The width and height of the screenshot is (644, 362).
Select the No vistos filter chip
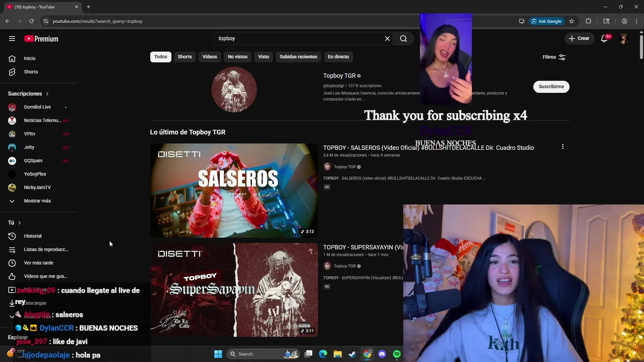pyautogui.click(x=237, y=57)
